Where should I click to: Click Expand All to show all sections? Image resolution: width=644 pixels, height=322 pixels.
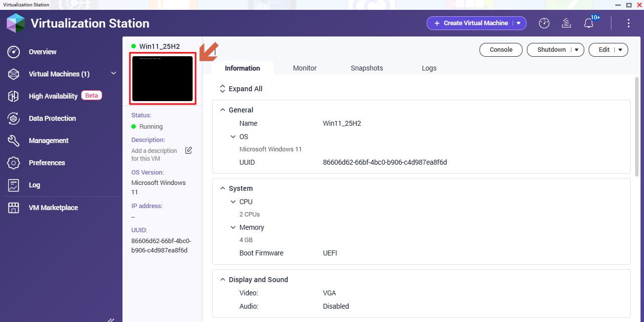point(241,89)
